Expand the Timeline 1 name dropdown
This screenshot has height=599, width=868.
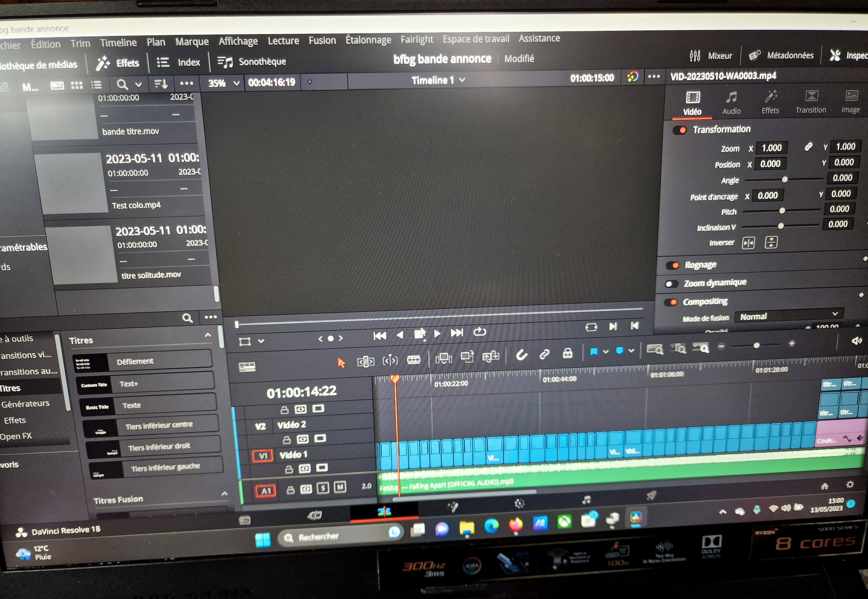tap(462, 80)
